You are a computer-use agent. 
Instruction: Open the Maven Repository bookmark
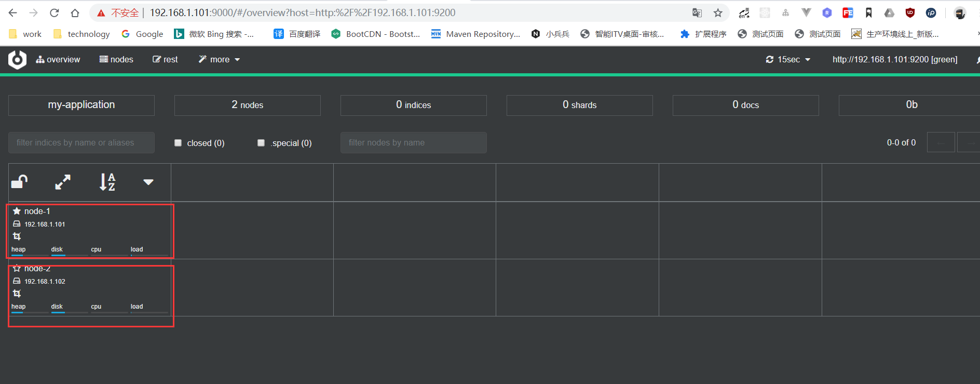point(475,34)
